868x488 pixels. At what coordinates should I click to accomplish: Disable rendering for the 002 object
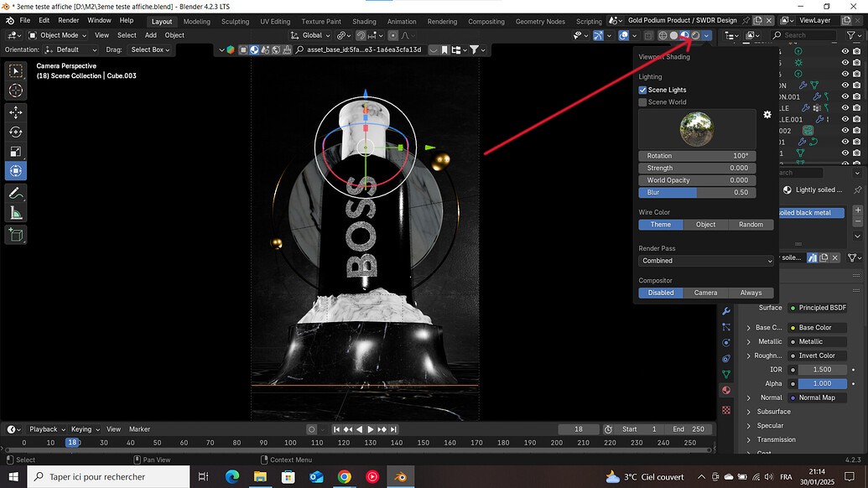(857, 131)
